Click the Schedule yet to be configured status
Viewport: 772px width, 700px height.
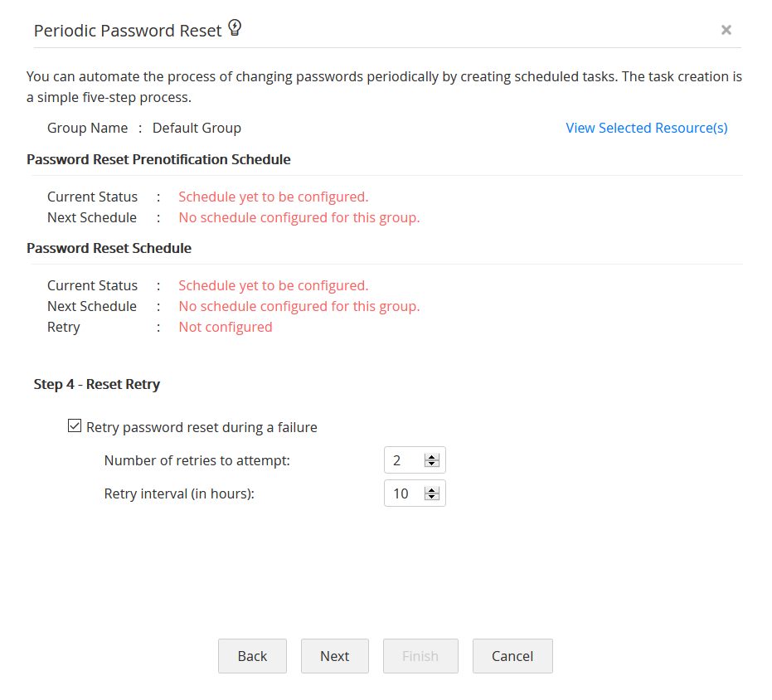tap(273, 197)
